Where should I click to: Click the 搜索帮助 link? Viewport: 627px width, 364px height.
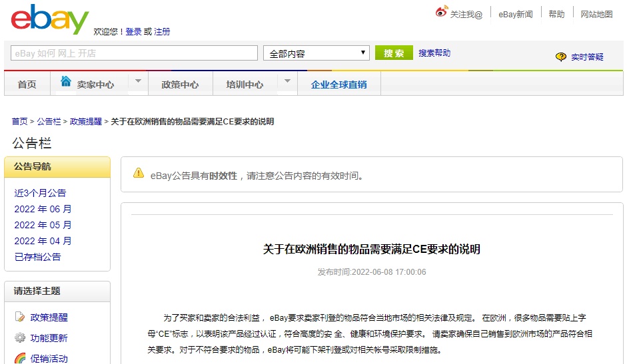pyautogui.click(x=434, y=53)
